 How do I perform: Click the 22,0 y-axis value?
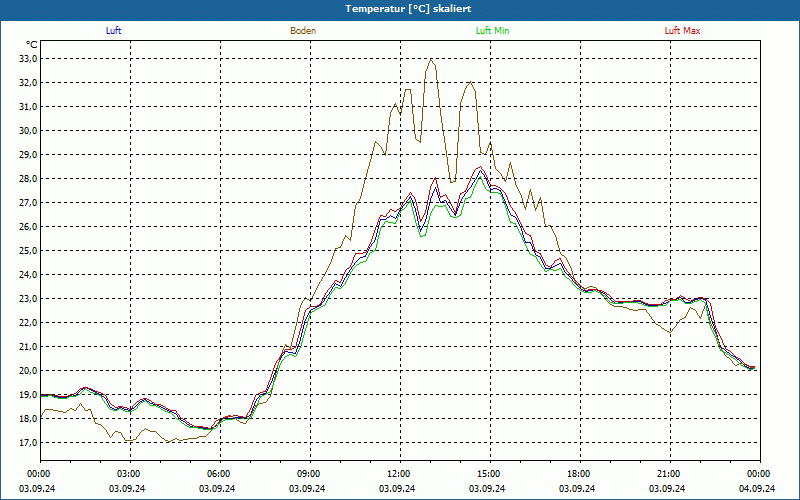click(x=29, y=322)
